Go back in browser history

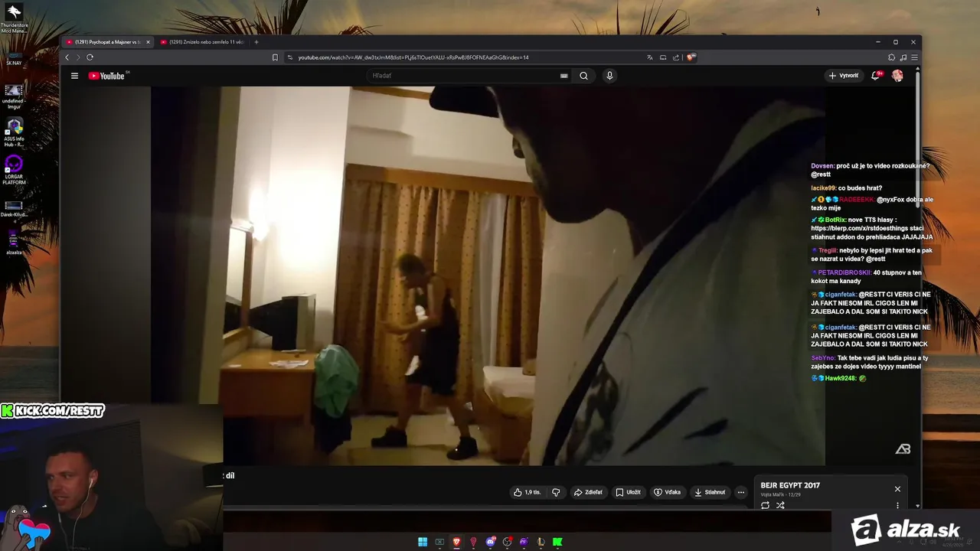67,57
